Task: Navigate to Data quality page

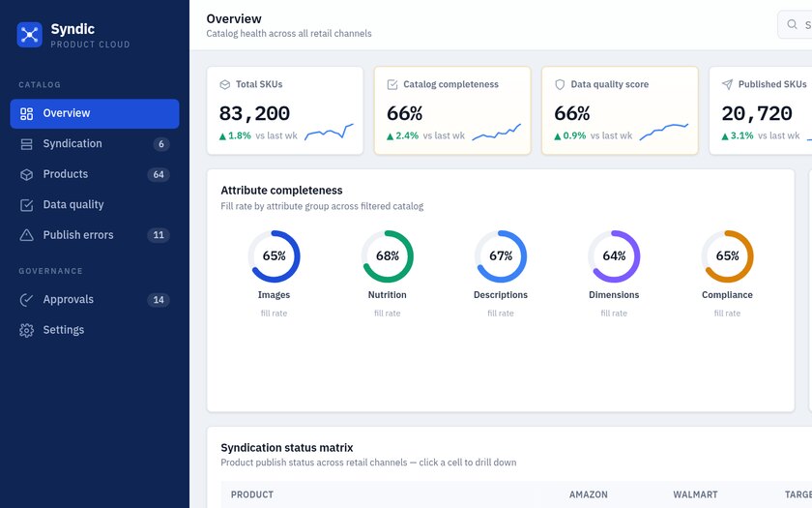Action: coord(95,205)
